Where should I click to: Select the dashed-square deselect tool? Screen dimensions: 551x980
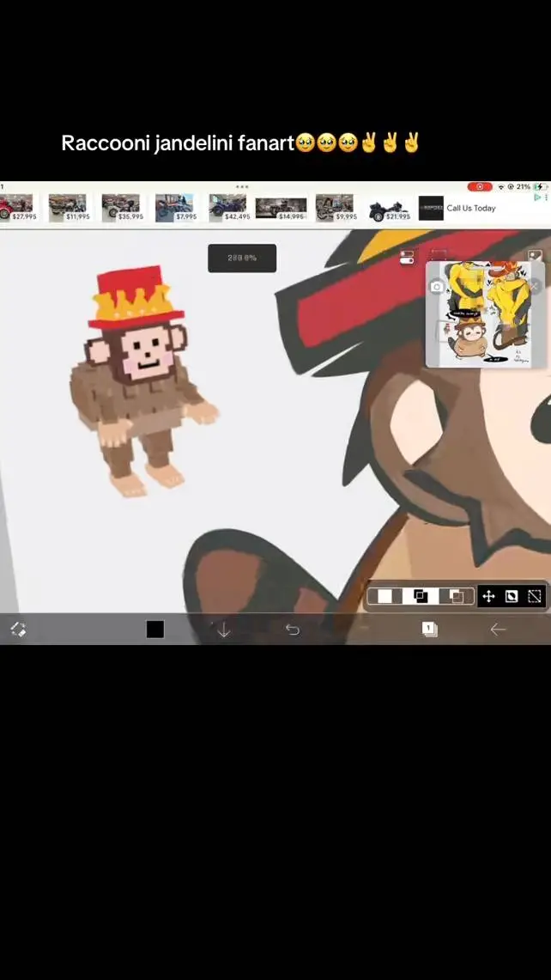[534, 596]
